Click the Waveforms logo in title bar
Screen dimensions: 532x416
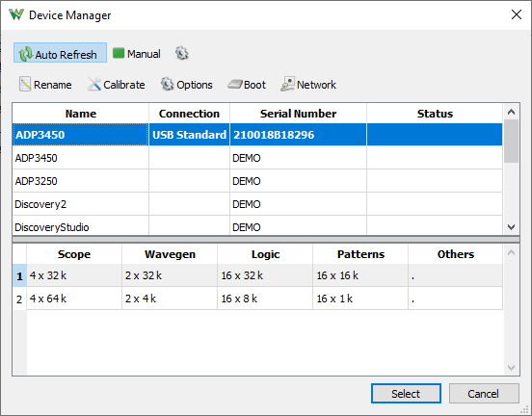tap(16, 14)
